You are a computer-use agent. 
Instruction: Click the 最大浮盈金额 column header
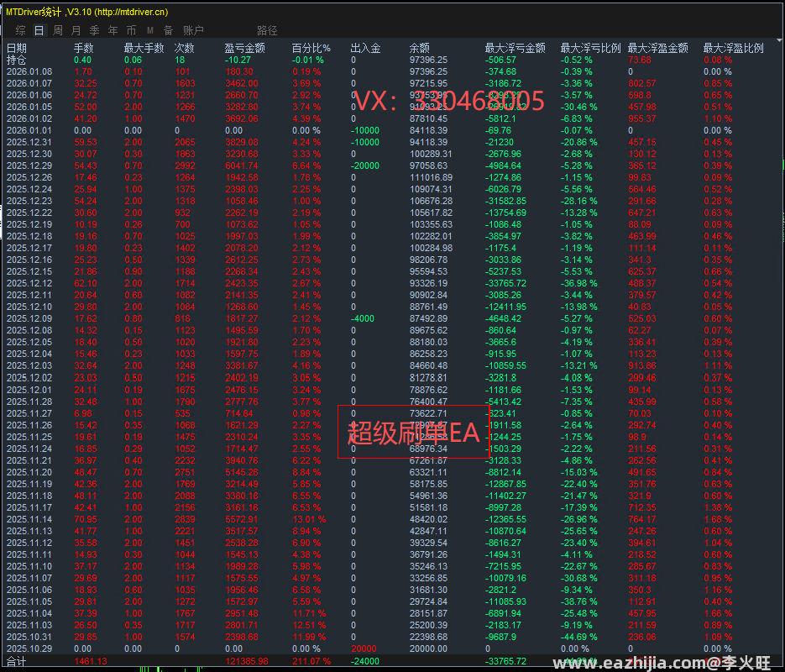(658, 48)
